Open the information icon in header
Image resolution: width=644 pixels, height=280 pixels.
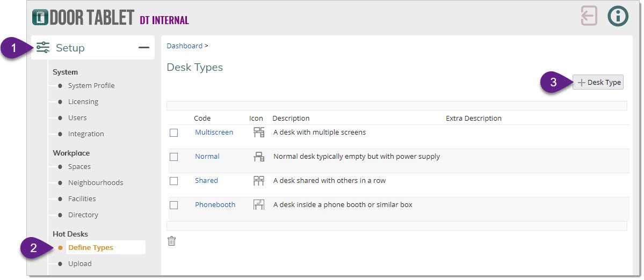618,16
